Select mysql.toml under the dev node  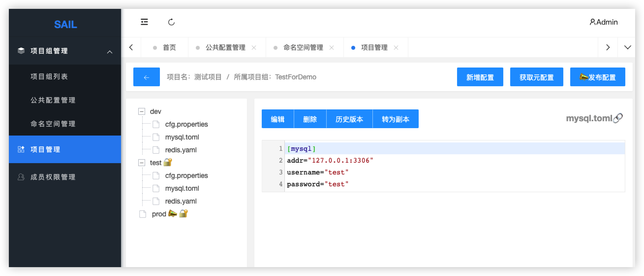pyautogui.click(x=182, y=137)
